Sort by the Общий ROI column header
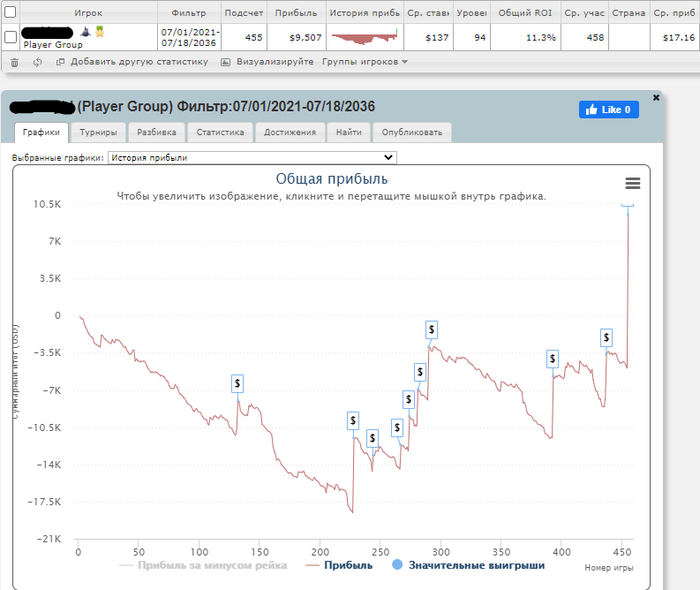This screenshot has width=700, height=590. coord(525,13)
